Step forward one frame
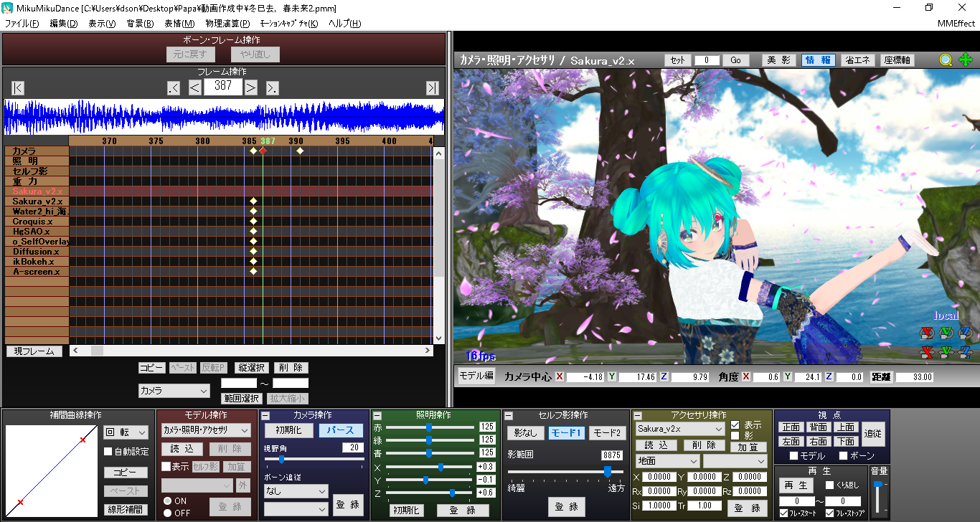980x522 pixels. click(x=250, y=87)
